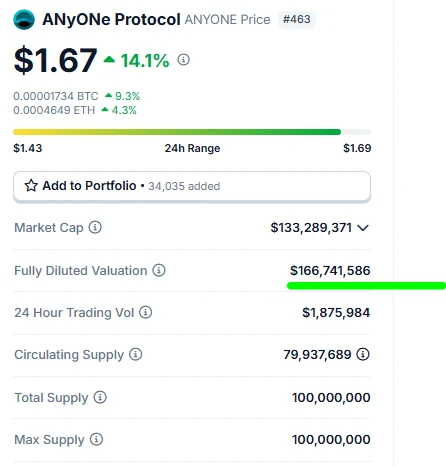The height and width of the screenshot is (467, 446).
Task: Click the Market Cap info icon
Action: [95, 227]
